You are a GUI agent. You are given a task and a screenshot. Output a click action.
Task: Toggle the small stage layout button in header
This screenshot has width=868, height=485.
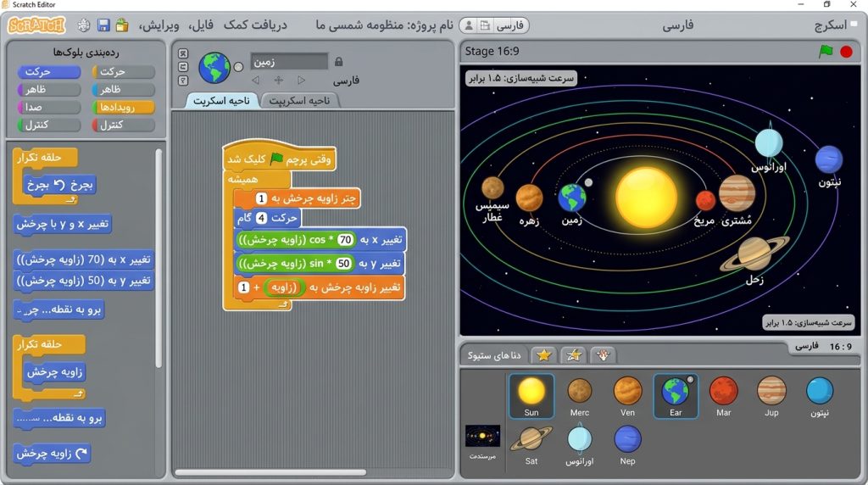pyautogui.click(x=485, y=25)
